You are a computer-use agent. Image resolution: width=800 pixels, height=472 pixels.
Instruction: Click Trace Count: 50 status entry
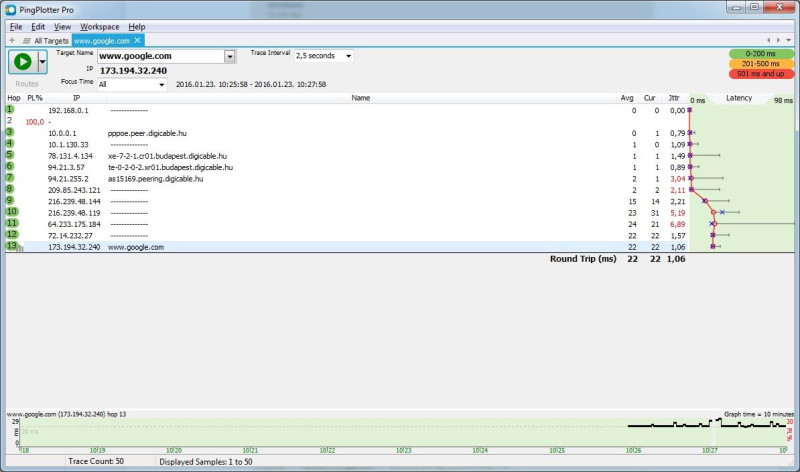coord(96,461)
